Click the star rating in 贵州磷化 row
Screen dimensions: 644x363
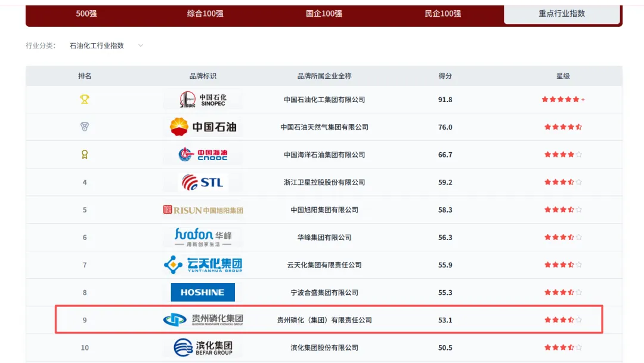point(563,319)
